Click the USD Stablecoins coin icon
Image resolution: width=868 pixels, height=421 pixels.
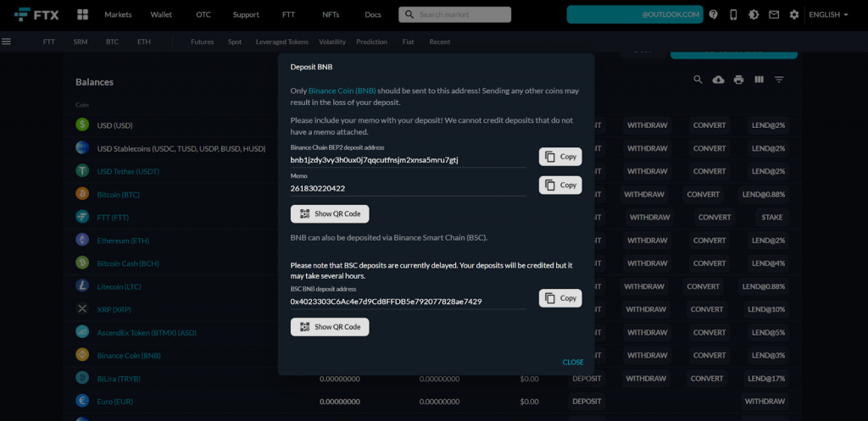[x=82, y=147]
